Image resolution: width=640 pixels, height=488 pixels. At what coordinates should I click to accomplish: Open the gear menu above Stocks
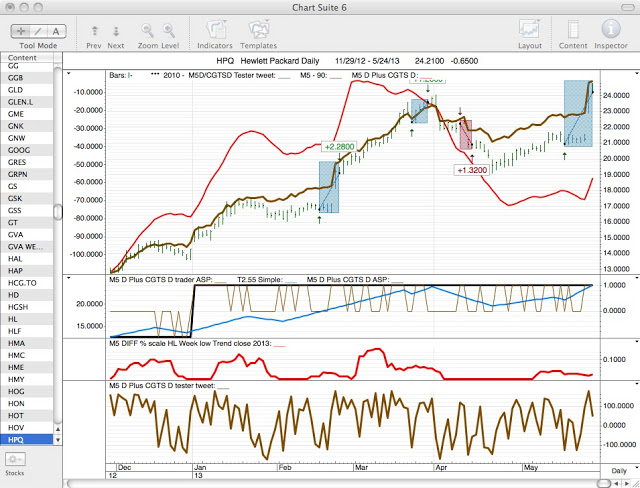click(x=15, y=459)
